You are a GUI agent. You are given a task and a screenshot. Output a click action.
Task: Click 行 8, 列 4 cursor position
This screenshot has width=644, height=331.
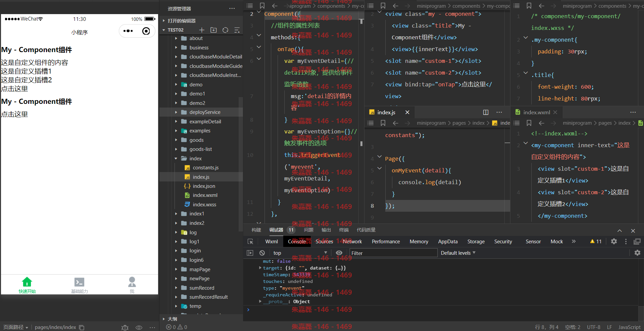coord(547,327)
